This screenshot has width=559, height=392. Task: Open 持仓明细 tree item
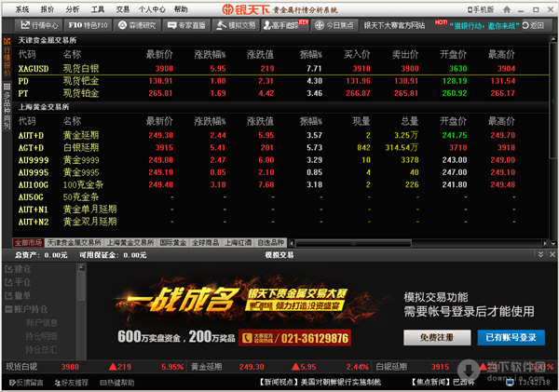[x=42, y=336]
